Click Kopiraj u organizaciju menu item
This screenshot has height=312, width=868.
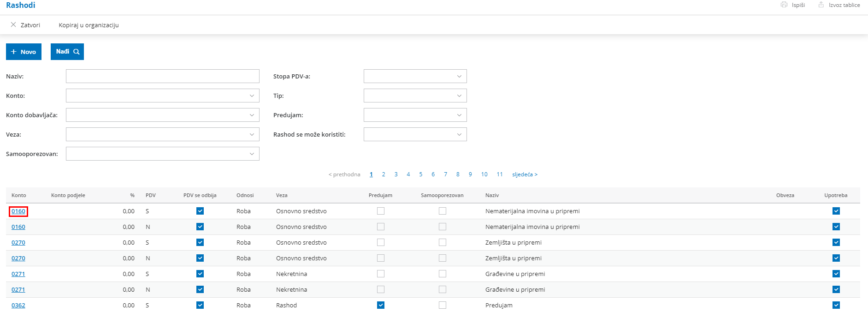pyautogui.click(x=89, y=25)
